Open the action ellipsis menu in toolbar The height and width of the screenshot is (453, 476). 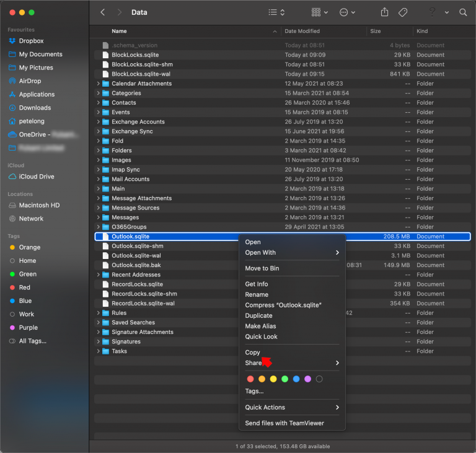(347, 12)
